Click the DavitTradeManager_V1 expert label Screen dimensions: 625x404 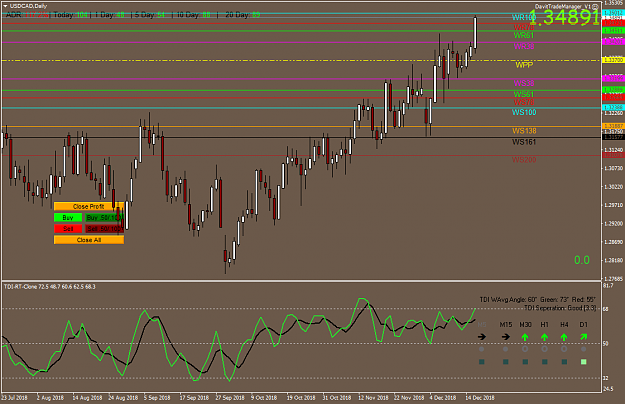point(563,6)
